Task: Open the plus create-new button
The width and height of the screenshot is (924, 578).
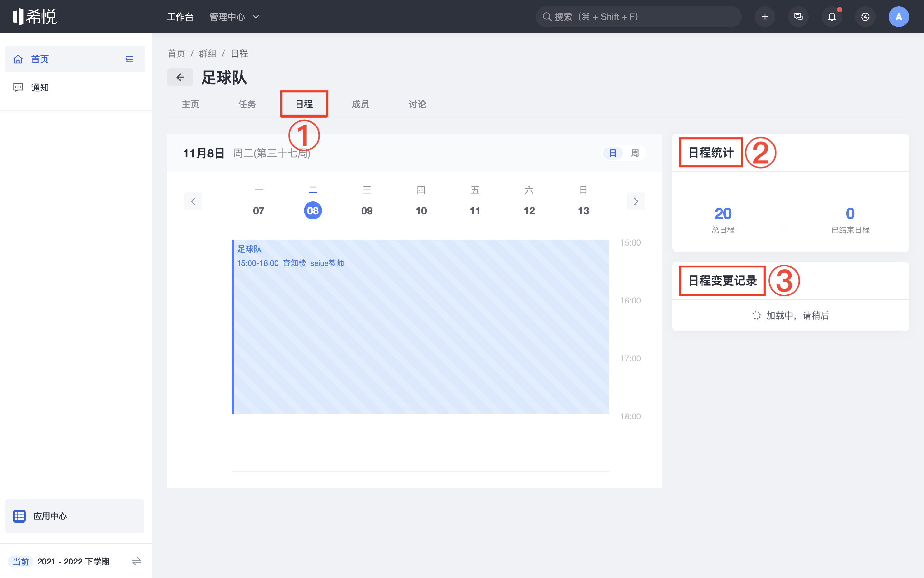Action: pos(765,17)
